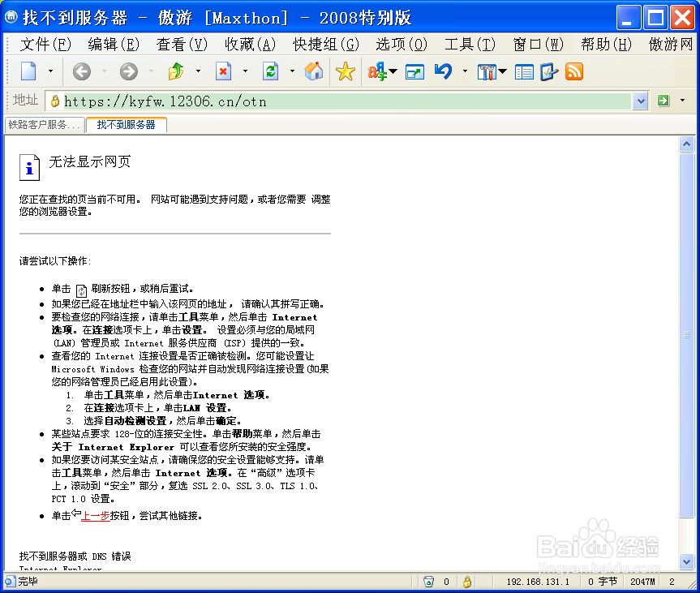Open the 收藏(A) menu
The height and width of the screenshot is (593, 700).
pyautogui.click(x=251, y=44)
